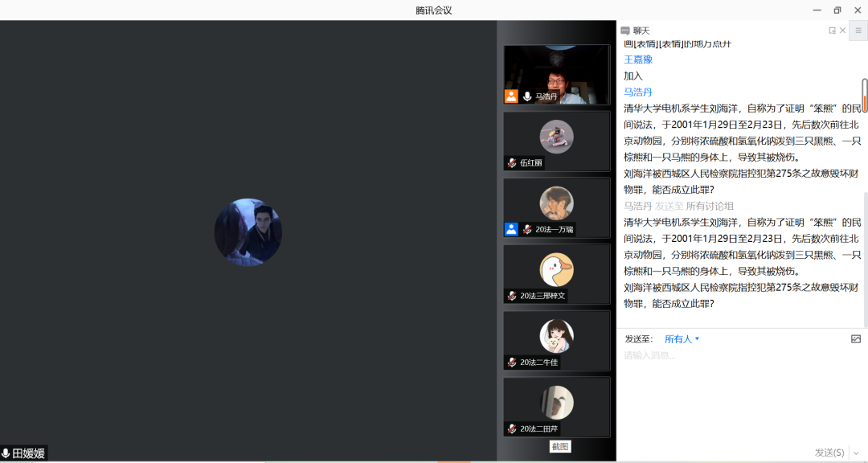Click the muted mic icon for 20法二牛佳
The width and height of the screenshot is (868, 463).
pos(512,363)
